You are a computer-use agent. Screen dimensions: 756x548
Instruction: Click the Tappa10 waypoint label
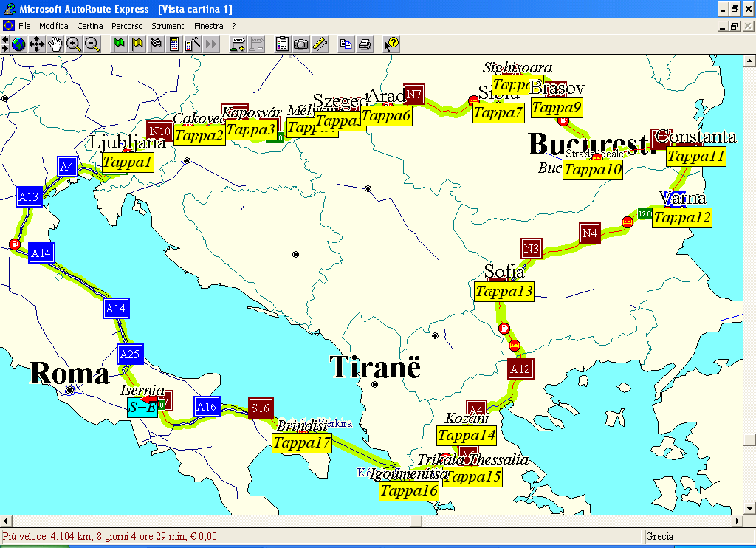coord(593,170)
